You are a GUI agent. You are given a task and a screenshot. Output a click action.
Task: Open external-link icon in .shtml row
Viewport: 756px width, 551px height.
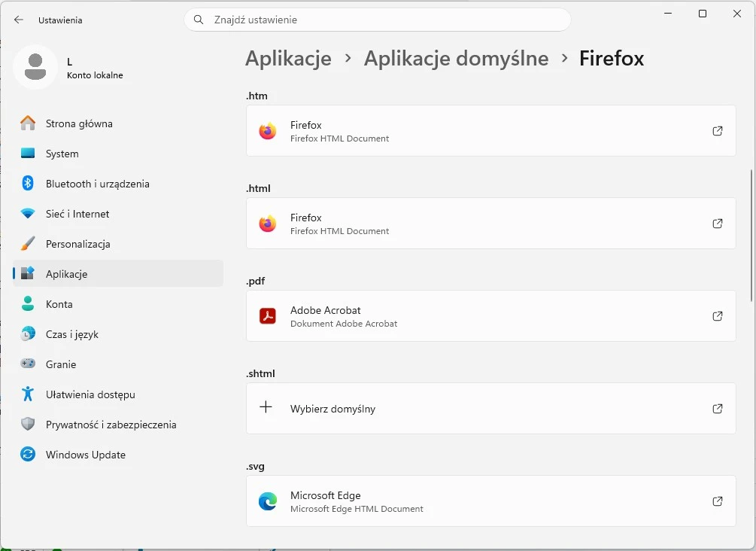[x=718, y=409]
